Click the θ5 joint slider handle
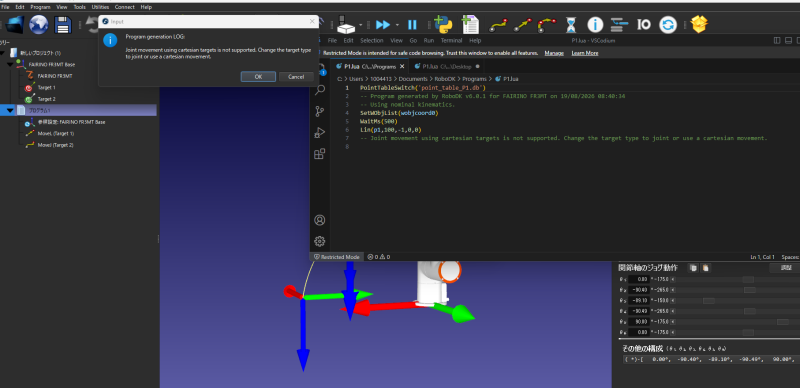The height and width of the screenshot is (388, 800). 782,322
